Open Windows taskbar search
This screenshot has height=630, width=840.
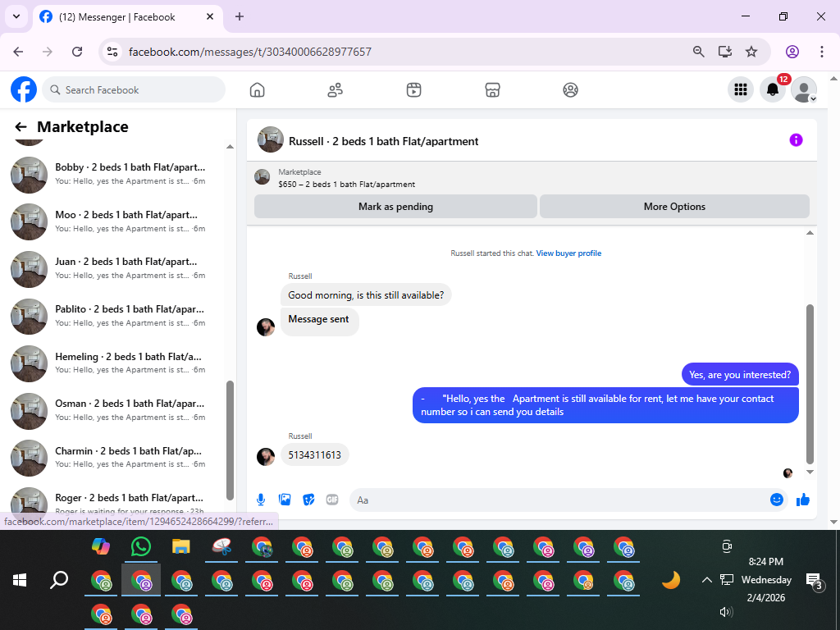(59, 580)
